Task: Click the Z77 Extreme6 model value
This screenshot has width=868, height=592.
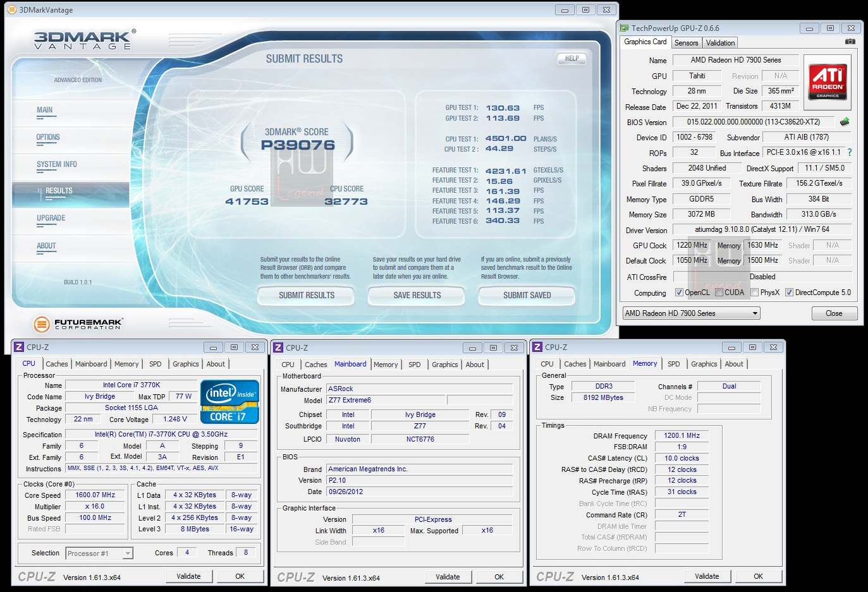Action: 386,401
